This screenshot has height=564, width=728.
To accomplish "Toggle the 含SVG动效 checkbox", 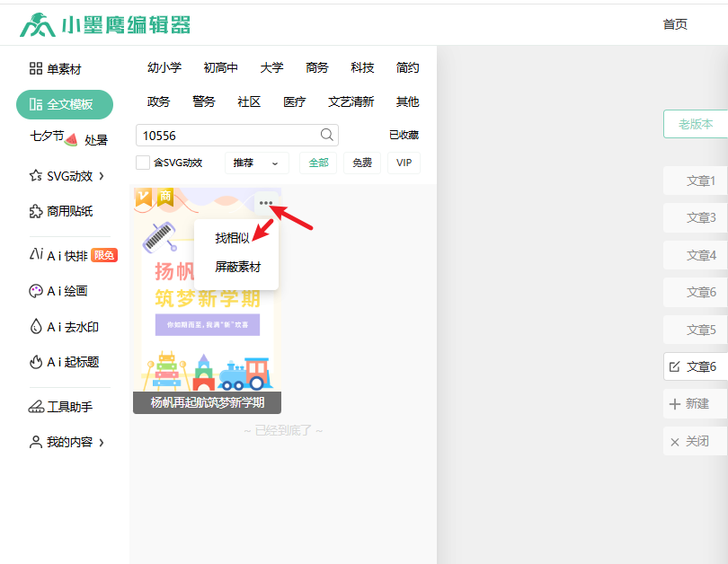I will [143, 163].
